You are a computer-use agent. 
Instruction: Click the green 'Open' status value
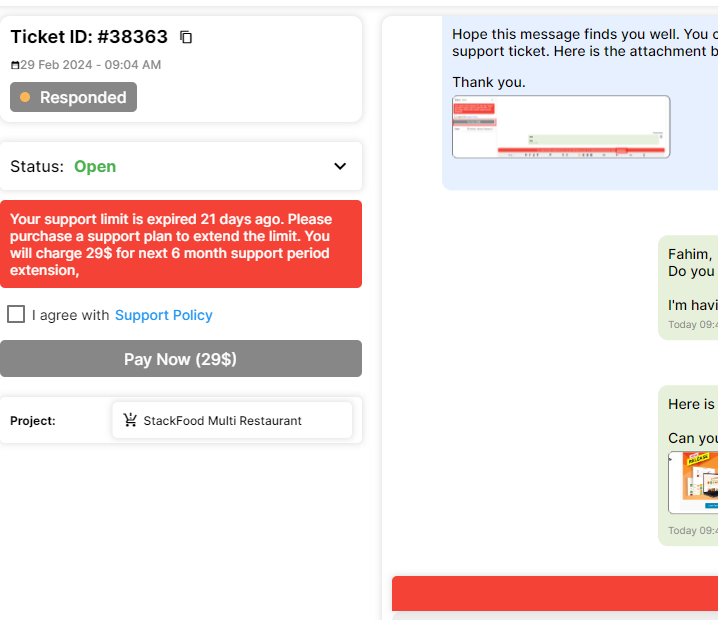click(x=95, y=167)
